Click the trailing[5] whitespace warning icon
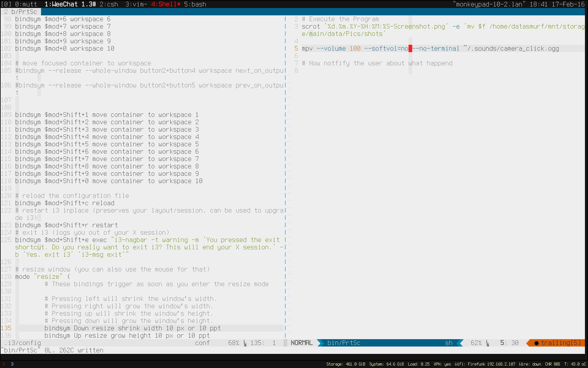This screenshot has height=368, width=588. pos(536,343)
